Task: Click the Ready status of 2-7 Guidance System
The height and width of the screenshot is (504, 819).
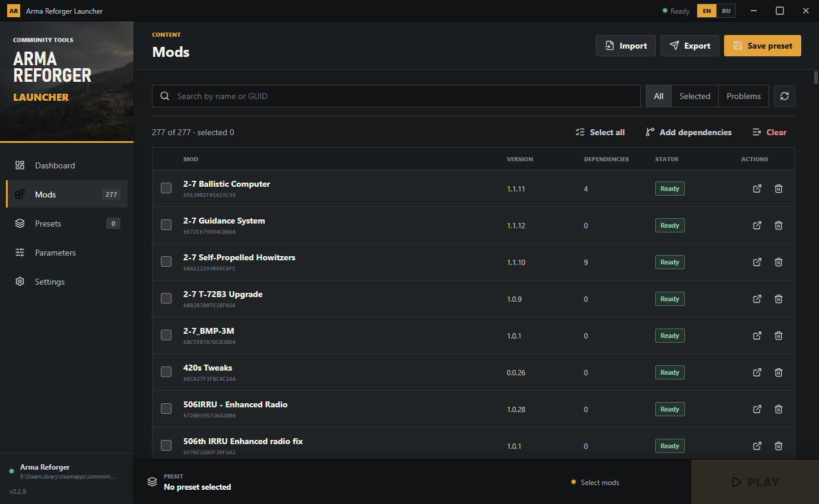Action: [x=669, y=225]
